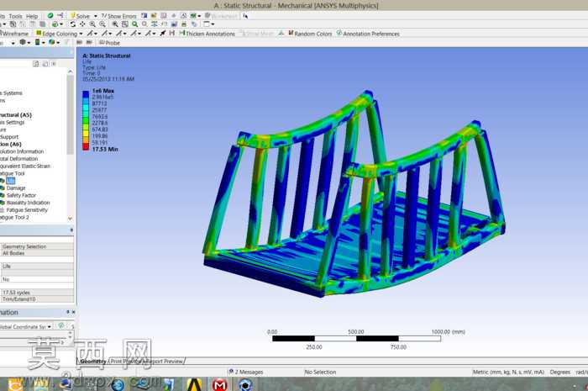This screenshot has width=588, height=391.
Task: Select Structural (A5) tree node
Action: pos(16,115)
